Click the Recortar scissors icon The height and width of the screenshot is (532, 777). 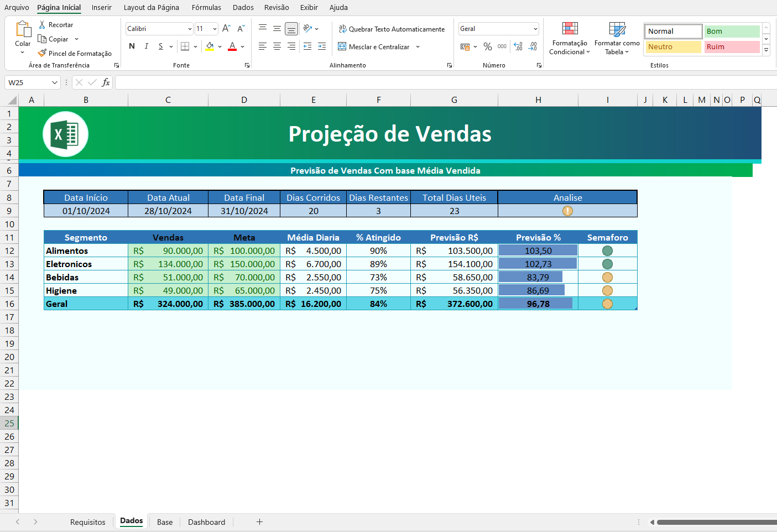point(42,25)
